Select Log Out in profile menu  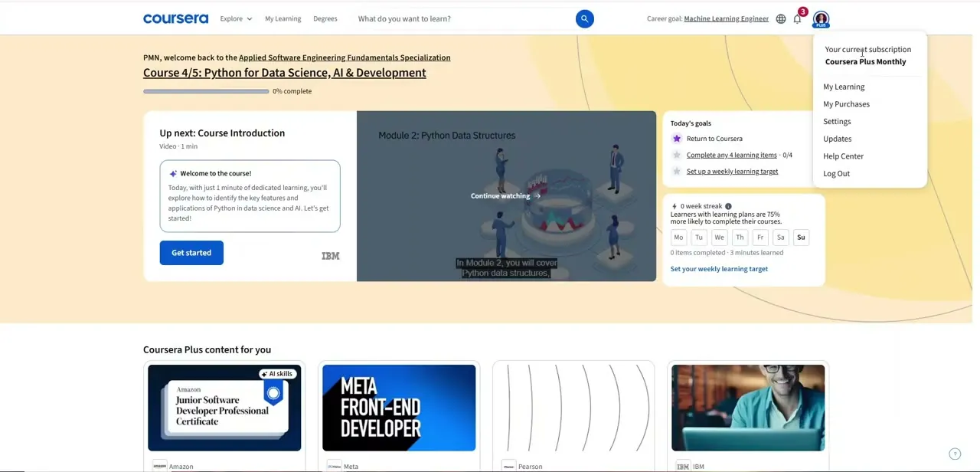click(x=837, y=173)
